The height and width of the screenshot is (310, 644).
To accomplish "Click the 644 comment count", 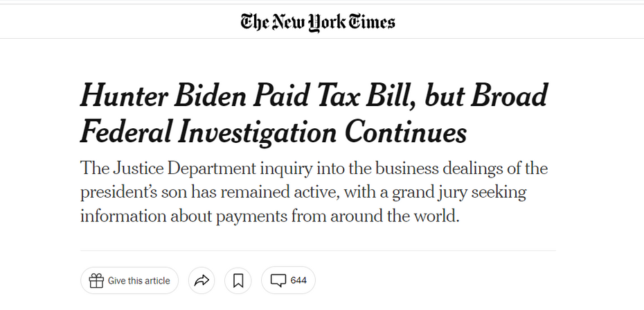I will tap(298, 281).
